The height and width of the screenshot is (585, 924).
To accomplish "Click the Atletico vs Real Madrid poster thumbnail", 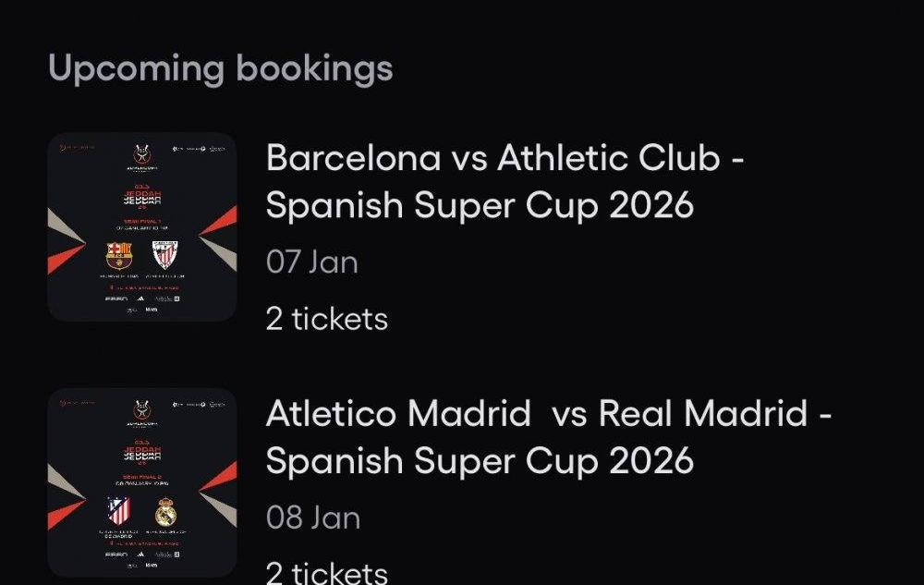I will (x=141, y=482).
